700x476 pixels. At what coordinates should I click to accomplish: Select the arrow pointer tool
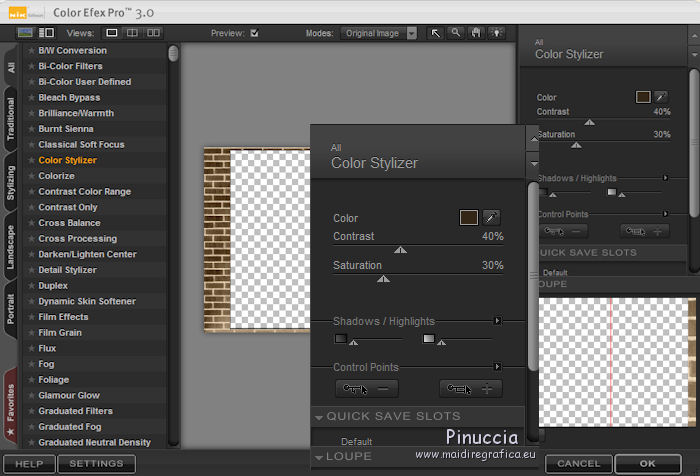[436, 33]
